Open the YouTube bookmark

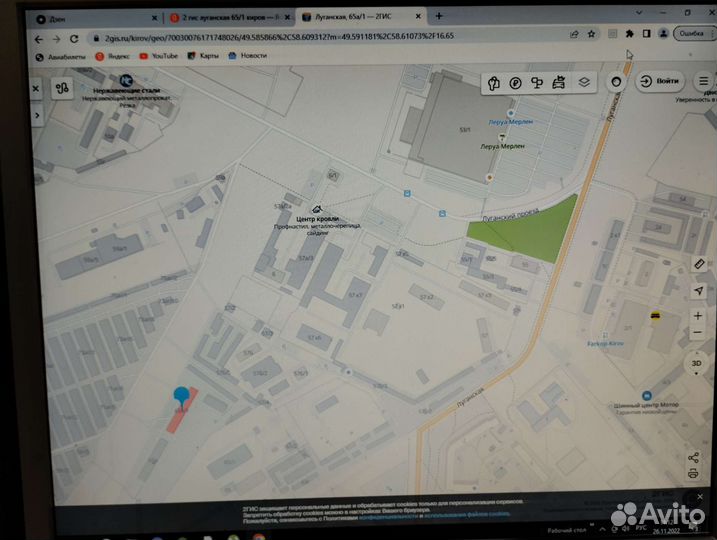point(158,56)
